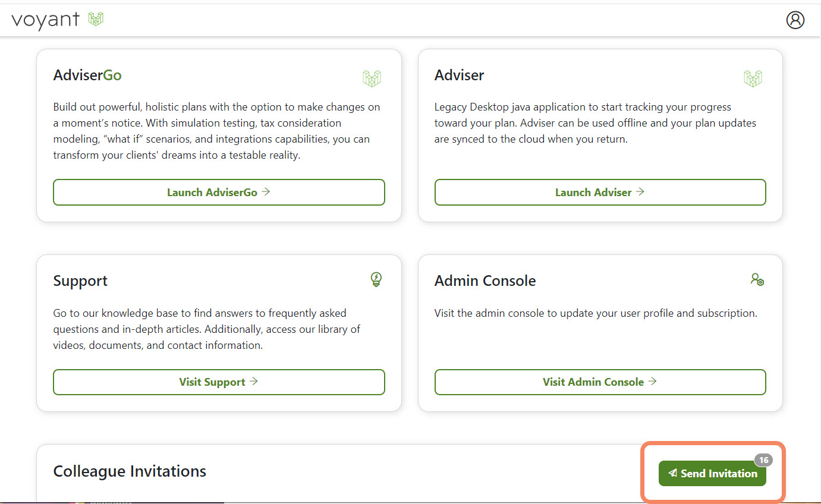Send a colleague invitation
821x504 pixels.
[x=712, y=474]
